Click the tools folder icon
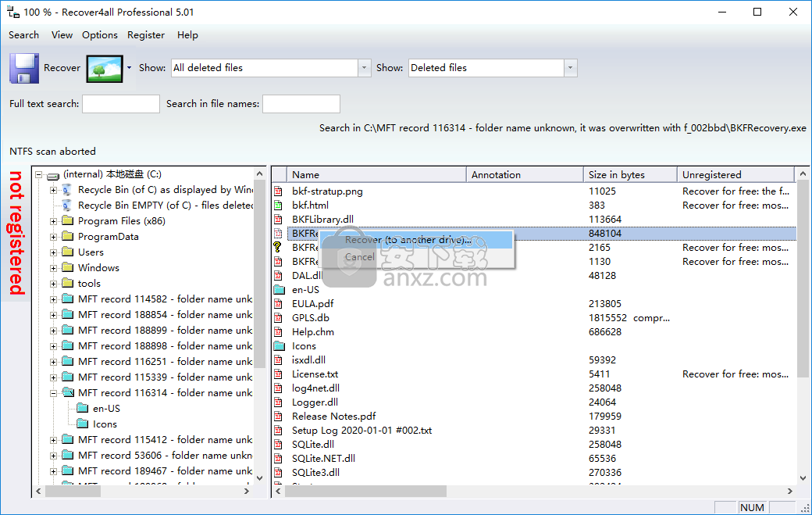The image size is (812, 515). pos(68,283)
